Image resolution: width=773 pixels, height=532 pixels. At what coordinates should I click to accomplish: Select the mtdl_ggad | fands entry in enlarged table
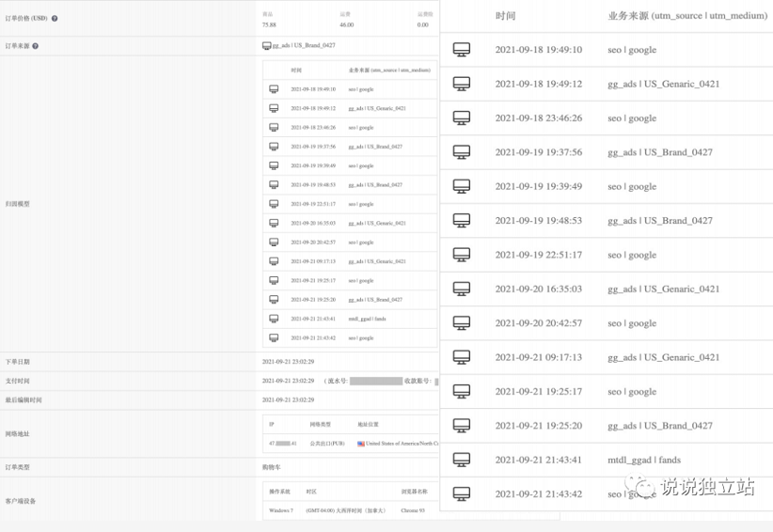644,460
